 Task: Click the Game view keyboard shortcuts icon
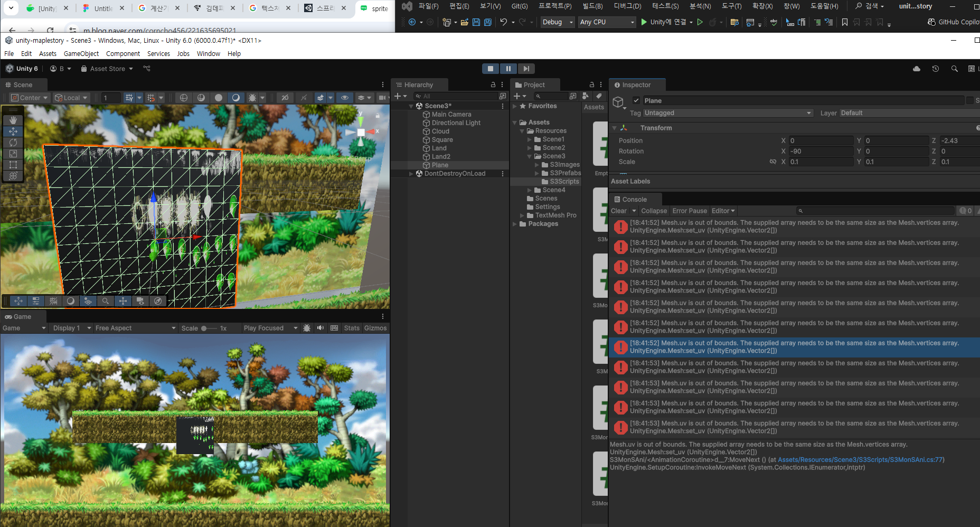[x=334, y=328]
